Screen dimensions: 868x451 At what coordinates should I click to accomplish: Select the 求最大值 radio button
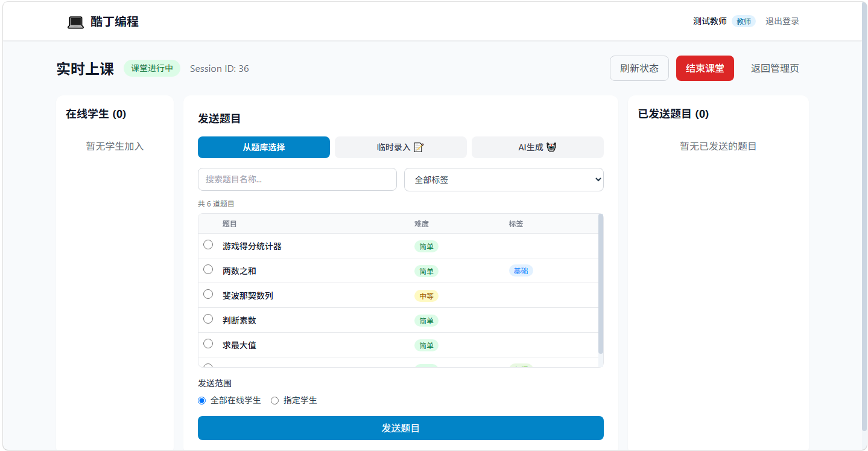(208, 344)
